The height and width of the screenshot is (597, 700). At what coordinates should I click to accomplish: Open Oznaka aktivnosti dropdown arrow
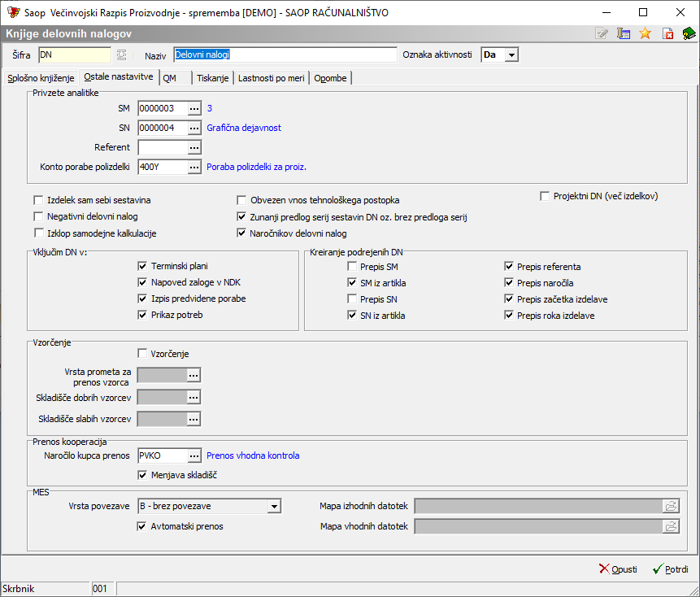pyautogui.click(x=511, y=55)
